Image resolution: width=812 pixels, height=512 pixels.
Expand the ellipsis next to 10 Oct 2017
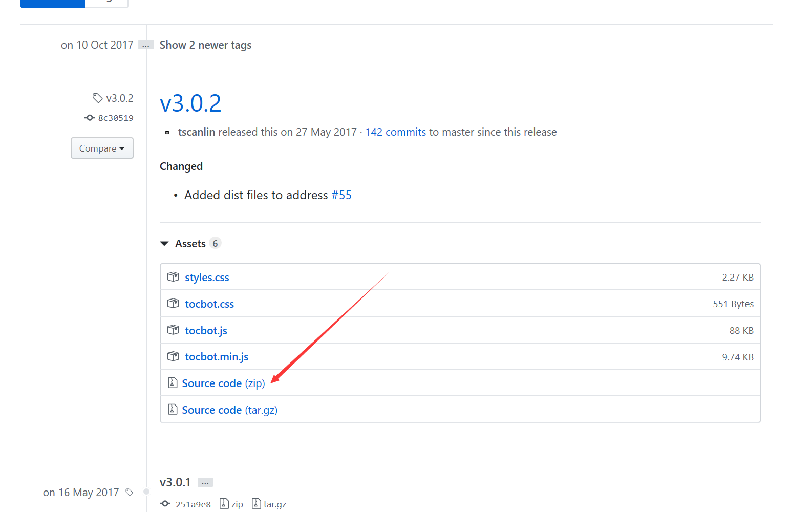tap(146, 45)
